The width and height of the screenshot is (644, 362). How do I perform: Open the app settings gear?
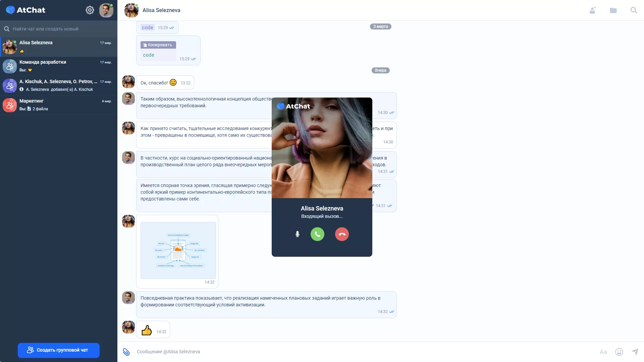[x=90, y=10]
